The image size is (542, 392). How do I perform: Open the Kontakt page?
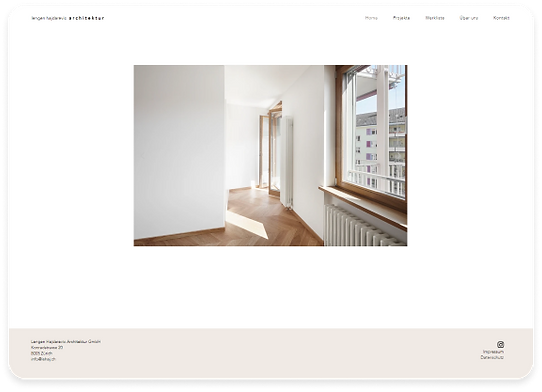501,18
